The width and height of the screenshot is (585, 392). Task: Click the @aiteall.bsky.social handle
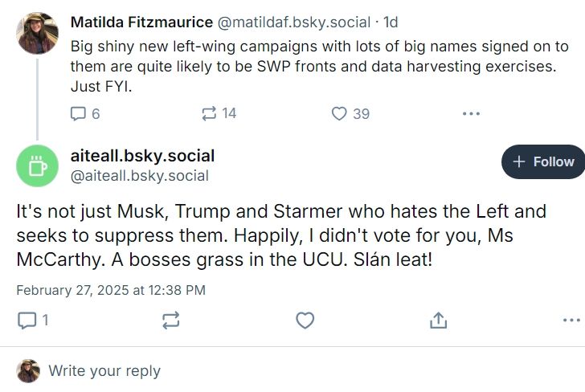(x=140, y=176)
